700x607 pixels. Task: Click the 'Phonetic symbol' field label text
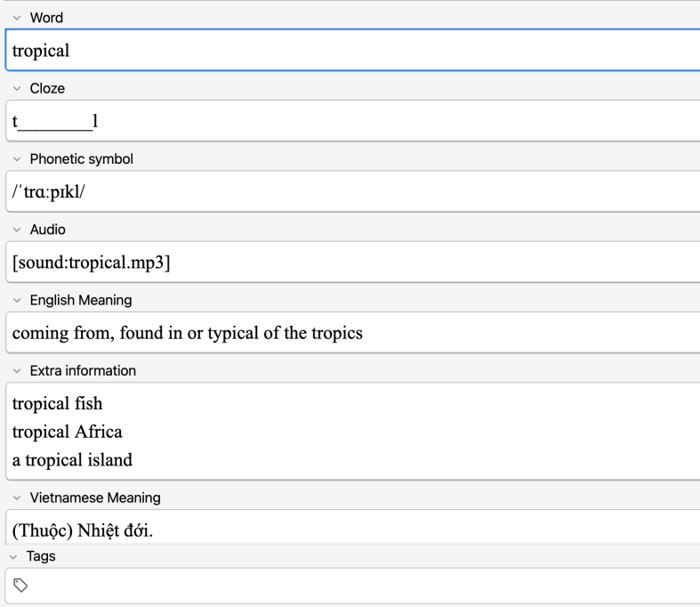tap(81, 159)
